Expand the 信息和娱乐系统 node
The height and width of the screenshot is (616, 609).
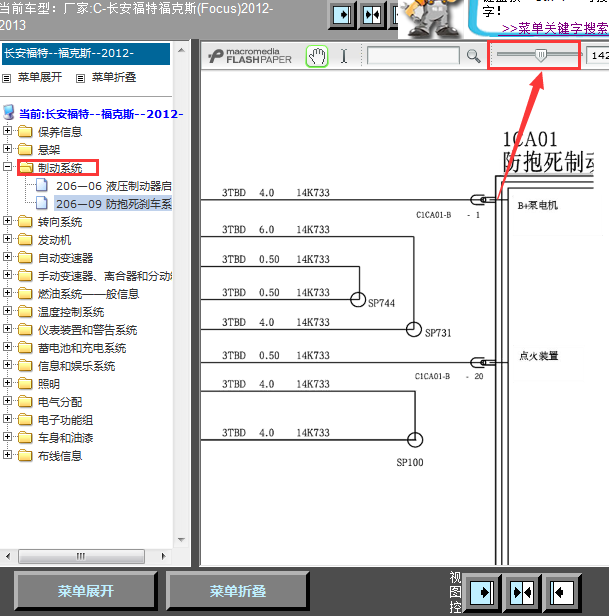7,365
